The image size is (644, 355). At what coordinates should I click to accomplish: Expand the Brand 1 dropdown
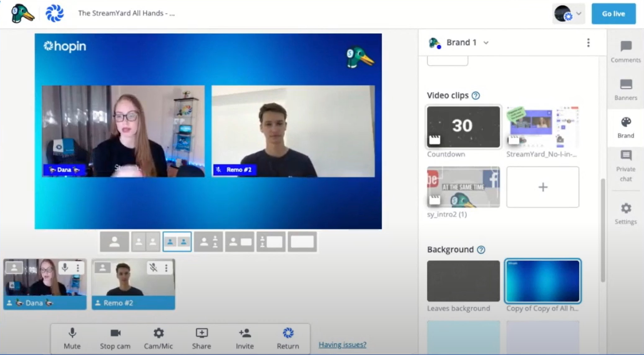point(485,42)
